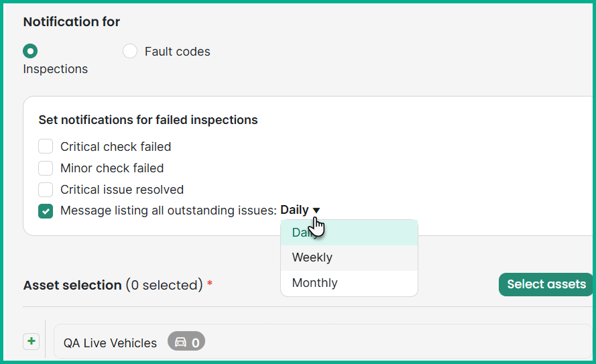Check the Critical issue resolved box
Viewport: 596px width, 364px height.
coord(46,190)
